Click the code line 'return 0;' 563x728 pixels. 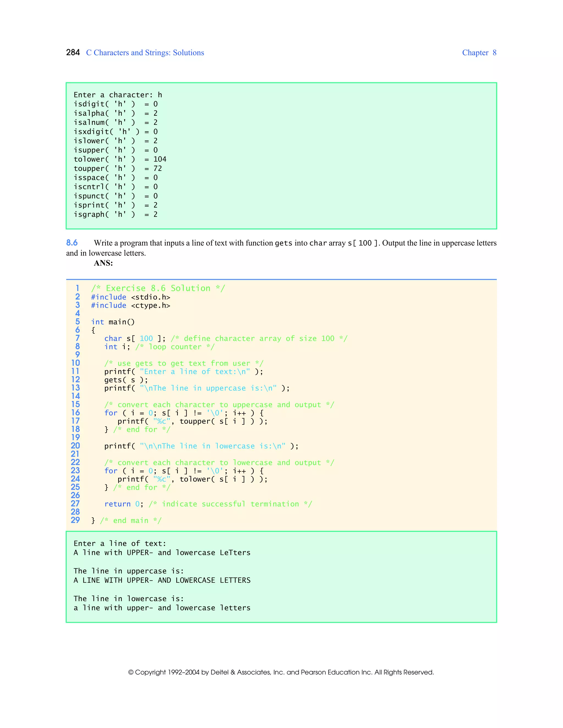click(124, 504)
